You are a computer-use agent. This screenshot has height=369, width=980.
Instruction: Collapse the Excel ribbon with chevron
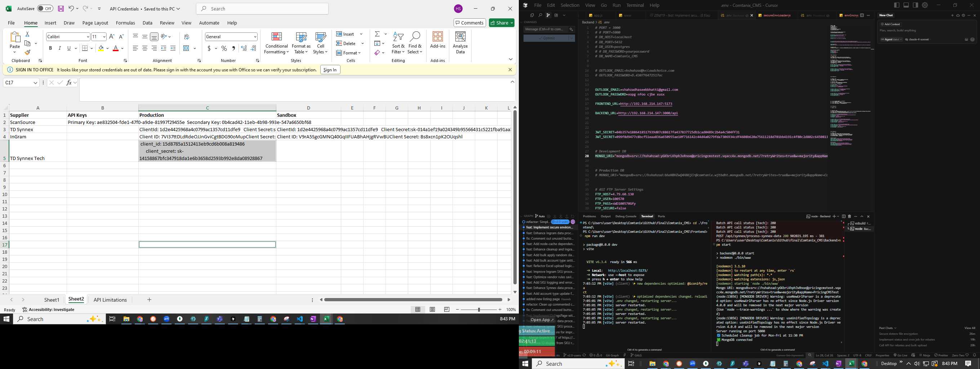pyautogui.click(x=511, y=59)
